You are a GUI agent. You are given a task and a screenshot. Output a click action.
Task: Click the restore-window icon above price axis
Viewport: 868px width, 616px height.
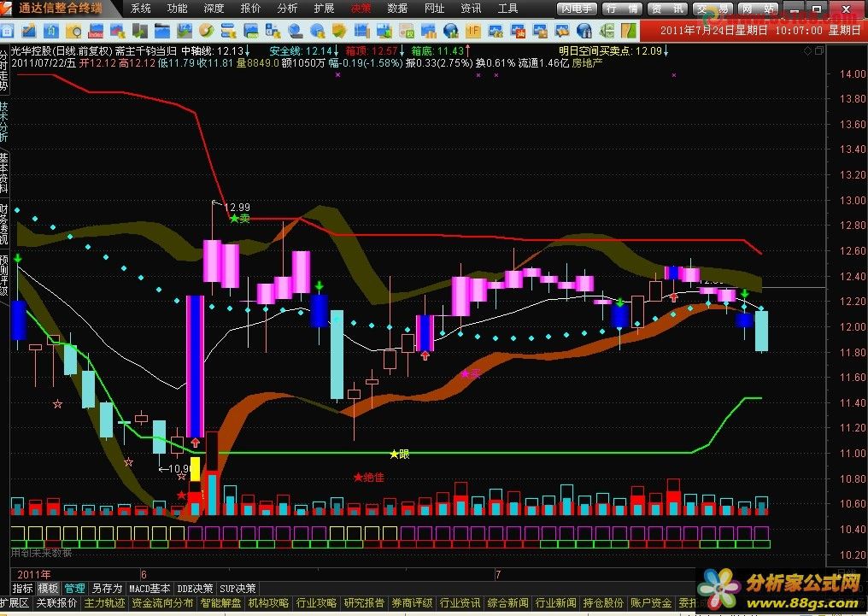(x=819, y=51)
